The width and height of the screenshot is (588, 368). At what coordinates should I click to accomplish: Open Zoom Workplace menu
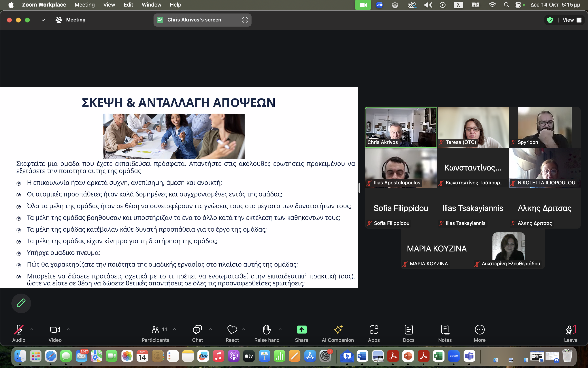[x=44, y=5]
